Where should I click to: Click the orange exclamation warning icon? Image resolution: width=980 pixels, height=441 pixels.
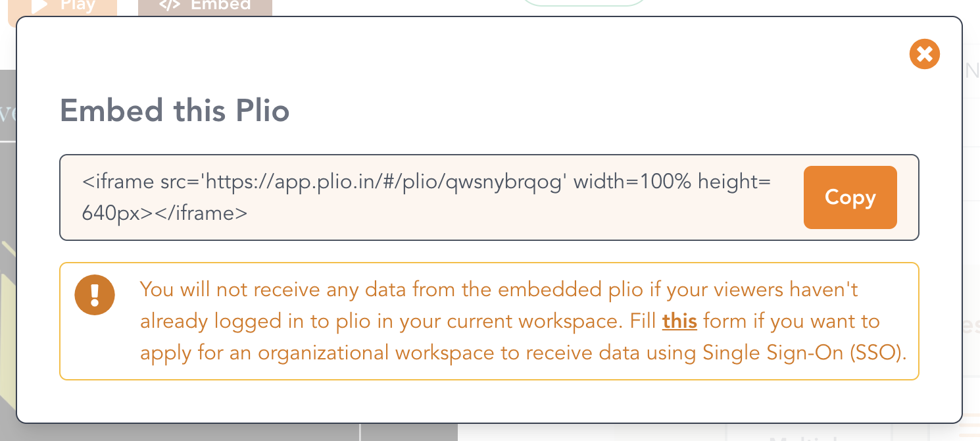(95, 294)
